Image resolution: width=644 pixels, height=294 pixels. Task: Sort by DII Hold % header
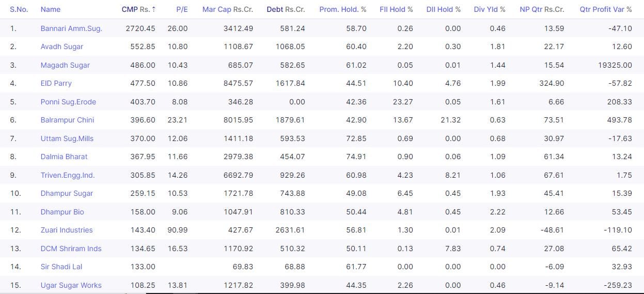[444, 9]
